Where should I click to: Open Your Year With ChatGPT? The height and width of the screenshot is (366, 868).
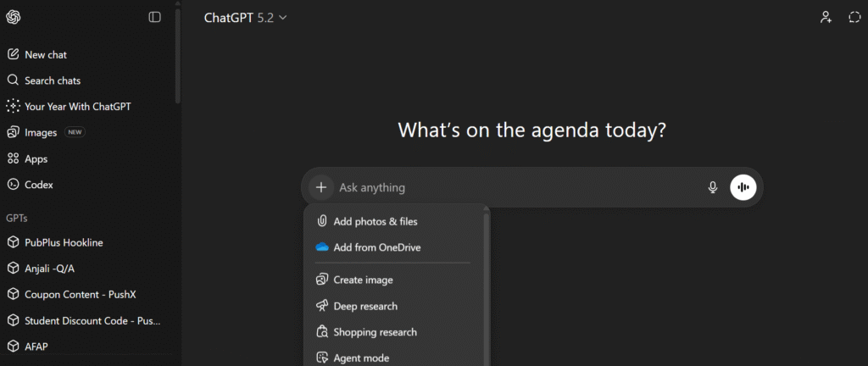pos(77,107)
